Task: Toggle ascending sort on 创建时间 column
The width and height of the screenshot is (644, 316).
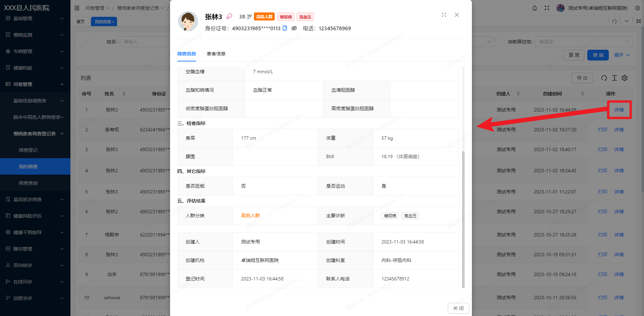Action: click(582, 92)
